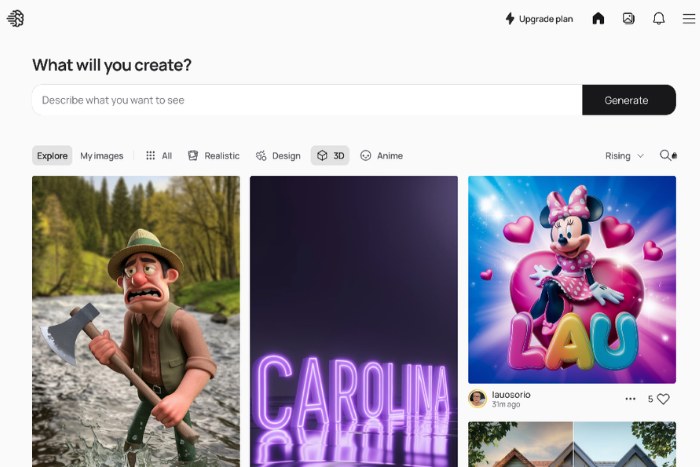
Task: Open the image gallery icon
Action: 629,18
